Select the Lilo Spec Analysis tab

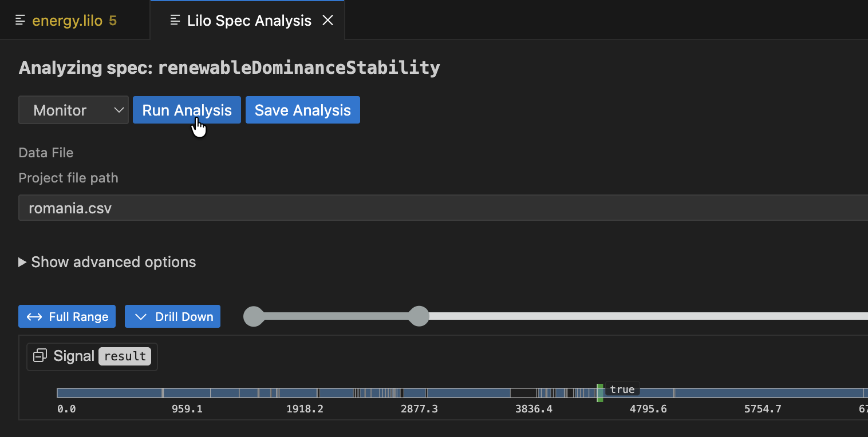pyautogui.click(x=249, y=20)
